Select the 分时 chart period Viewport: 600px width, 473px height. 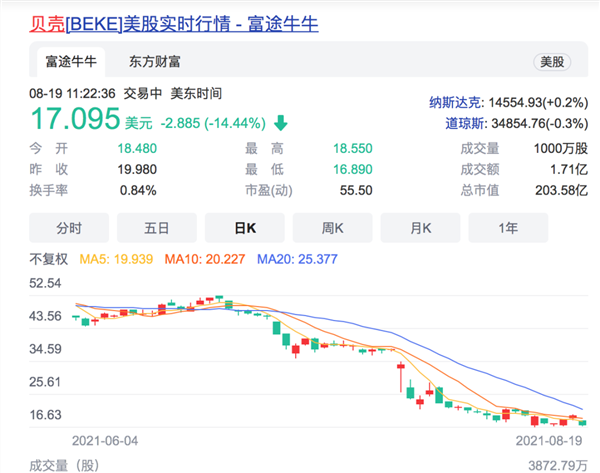pyautogui.click(x=68, y=228)
